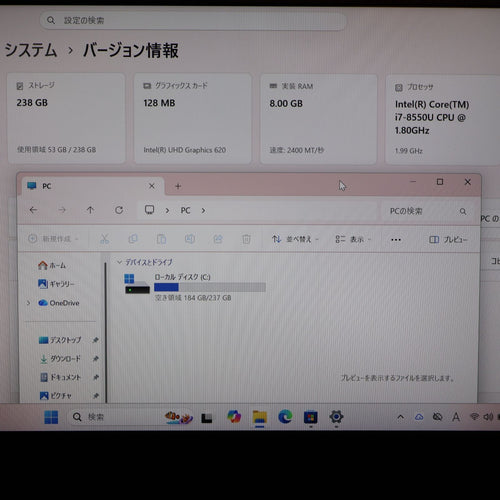The image size is (500, 500).
Task: Add a new File Explorer tab
Action: coord(178,186)
